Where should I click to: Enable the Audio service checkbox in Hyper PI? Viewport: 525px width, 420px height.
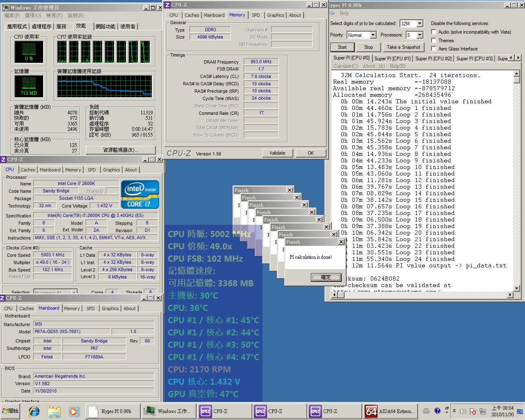434,32
